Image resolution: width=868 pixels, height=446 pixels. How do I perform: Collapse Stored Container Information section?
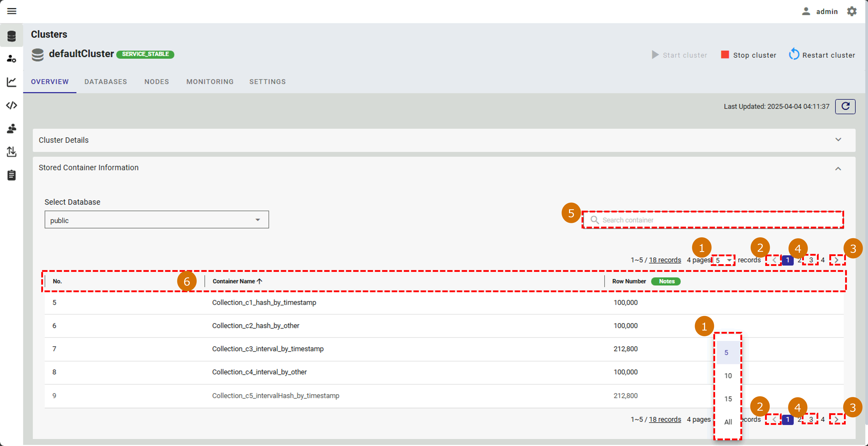click(838, 168)
